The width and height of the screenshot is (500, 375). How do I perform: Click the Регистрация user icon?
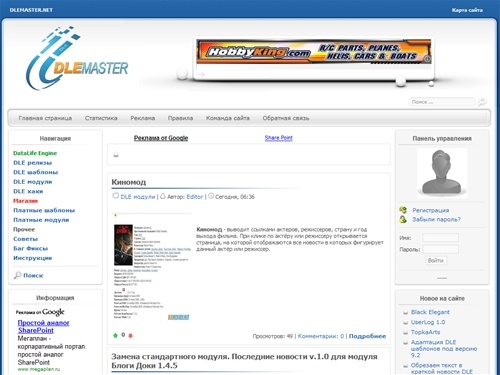point(403,210)
